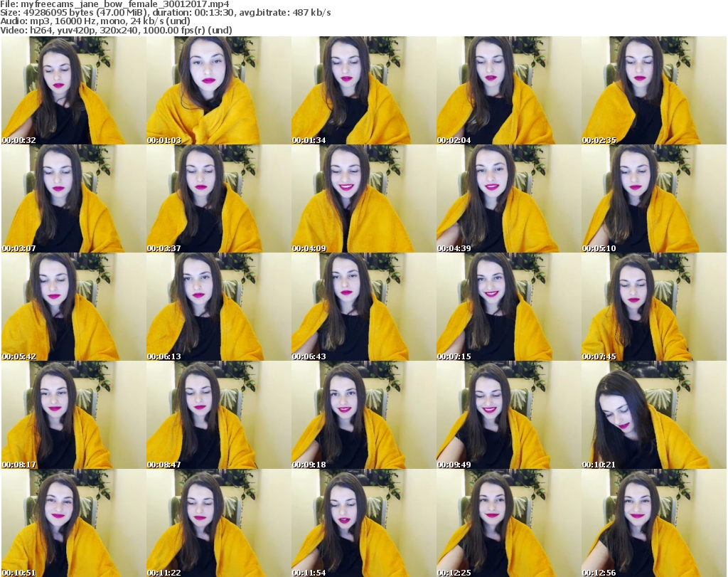Click the Video h264 info line

tap(116, 30)
